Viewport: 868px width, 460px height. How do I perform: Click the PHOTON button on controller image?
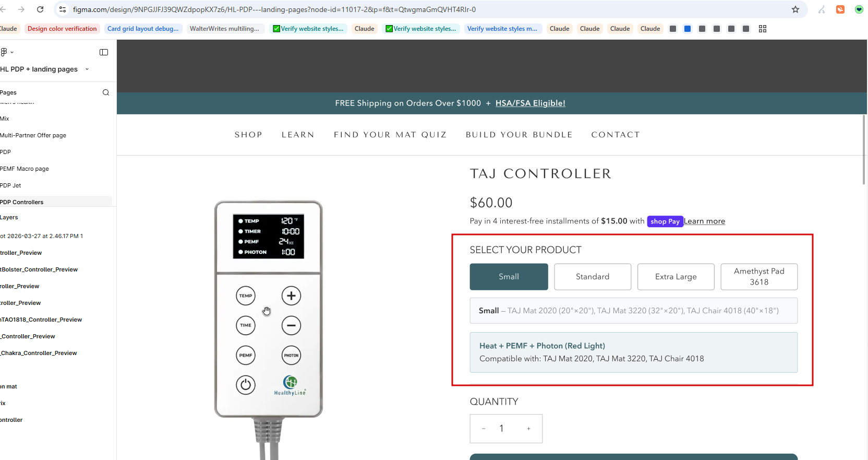click(x=291, y=356)
